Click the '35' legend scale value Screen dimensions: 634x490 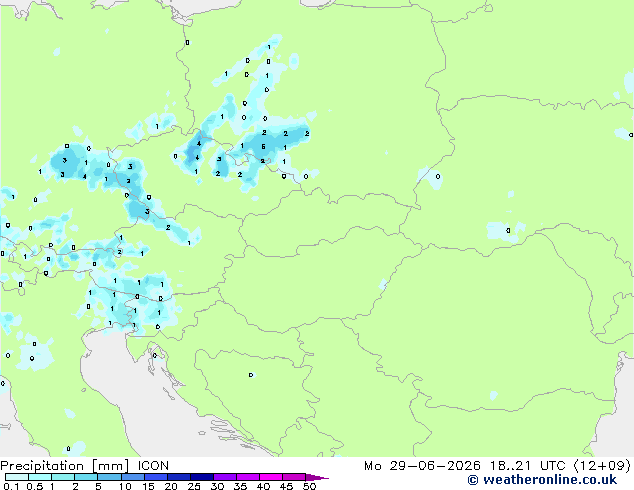pyautogui.click(x=240, y=486)
